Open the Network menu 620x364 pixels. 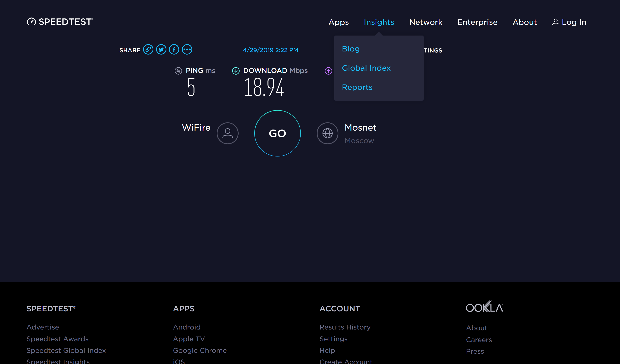coord(426,22)
